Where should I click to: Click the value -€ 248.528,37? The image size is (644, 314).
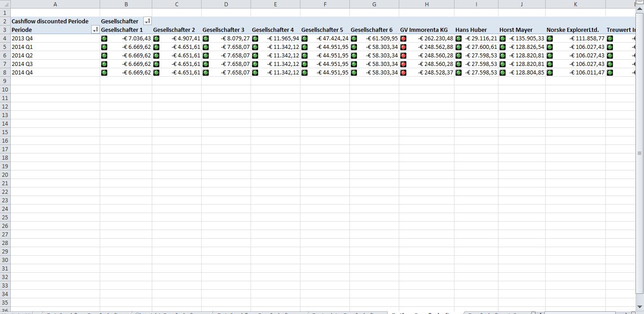pos(435,73)
